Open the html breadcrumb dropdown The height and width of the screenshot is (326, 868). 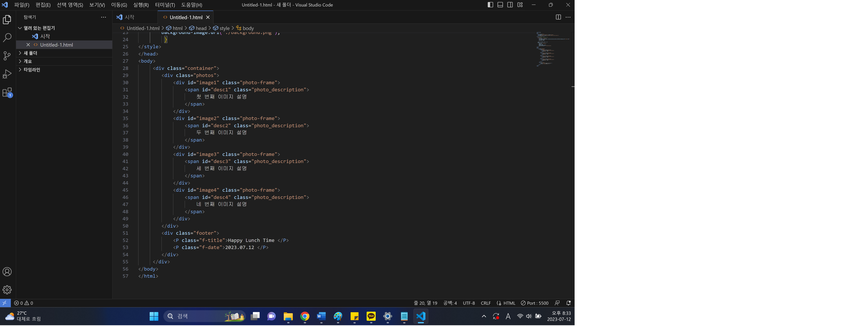click(x=175, y=28)
